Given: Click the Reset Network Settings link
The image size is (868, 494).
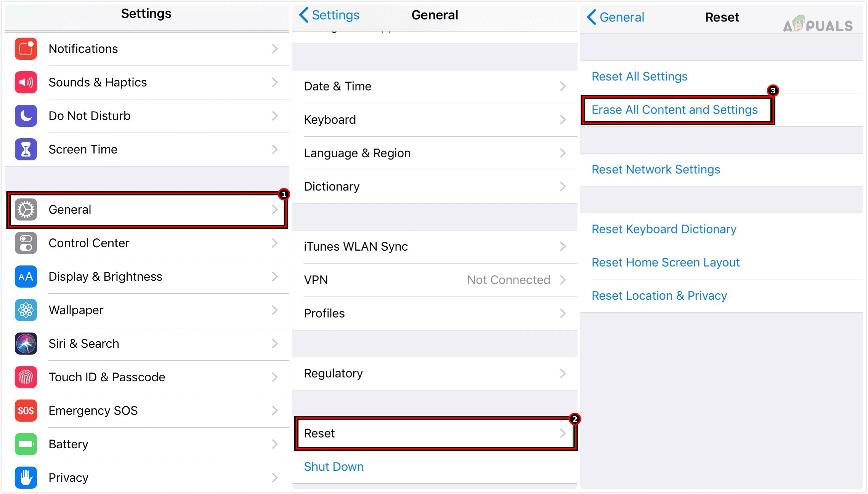Looking at the screenshot, I should point(656,169).
